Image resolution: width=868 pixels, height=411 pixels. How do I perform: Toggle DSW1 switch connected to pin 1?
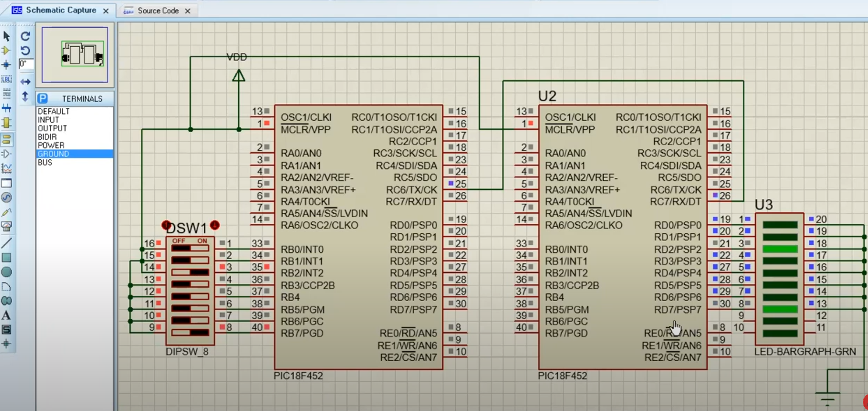(x=190, y=248)
